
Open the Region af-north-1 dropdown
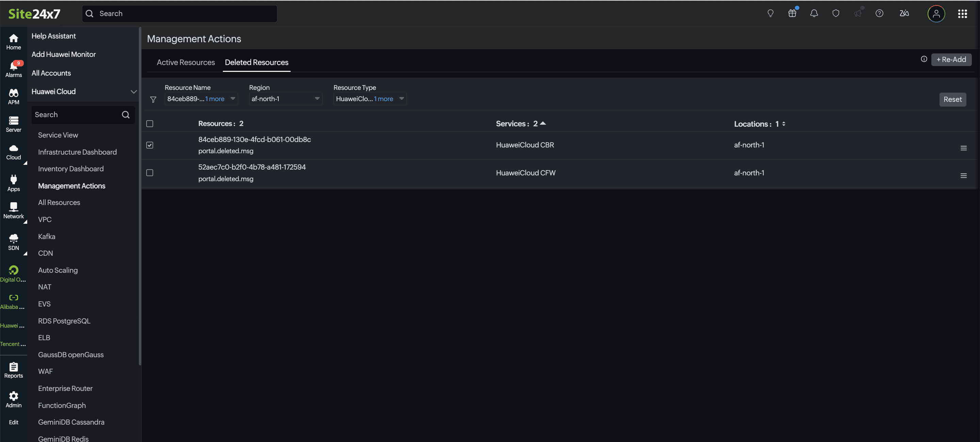click(x=285, y=99)
